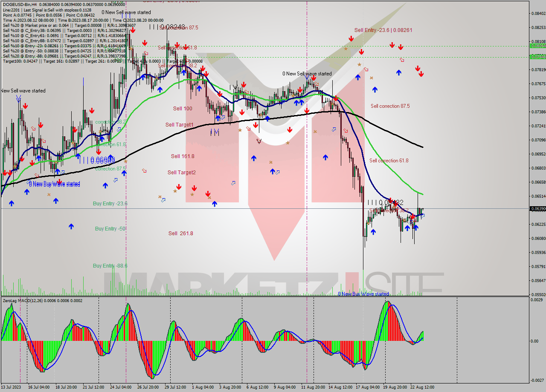Select 11 Aug 20:00 on time axis
Image resolution: width=546 pixels, height=392 pixels.
[x=312, y=387]
